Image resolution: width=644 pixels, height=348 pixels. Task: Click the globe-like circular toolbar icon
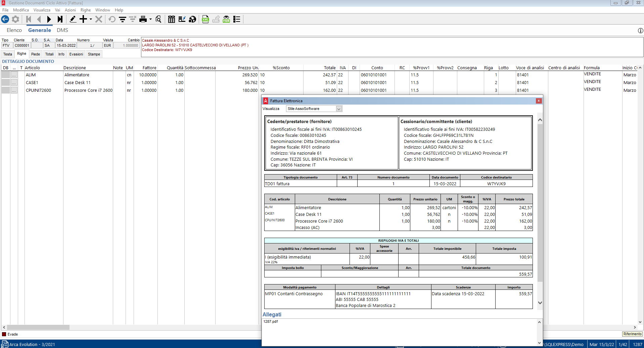pos(192,19)
